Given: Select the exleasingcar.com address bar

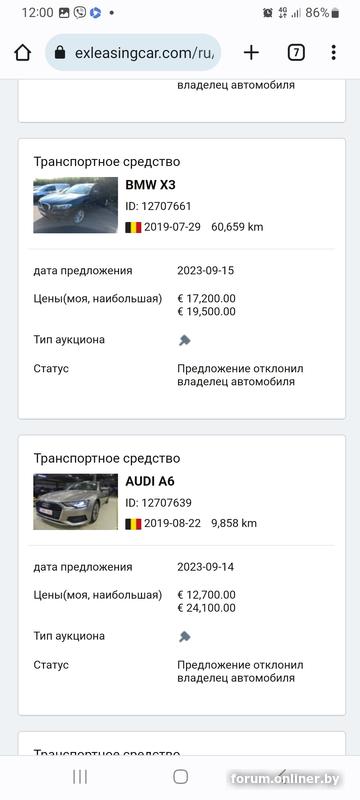Looking at the screenshot, I should (x=133, y=53).
